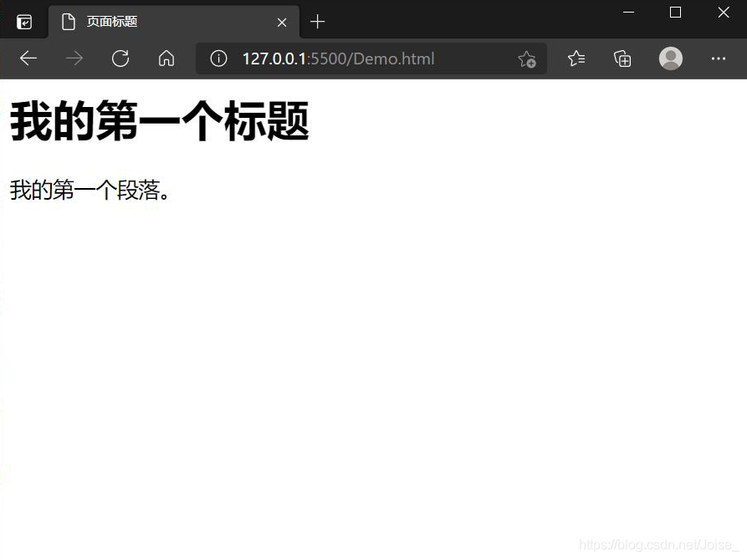Open the browser home page

tap(166, 59)
